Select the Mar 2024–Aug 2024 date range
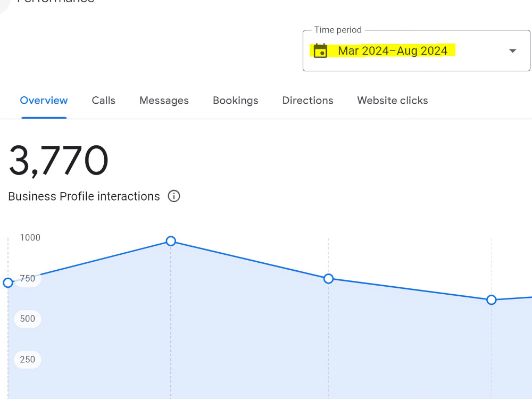 393,51
